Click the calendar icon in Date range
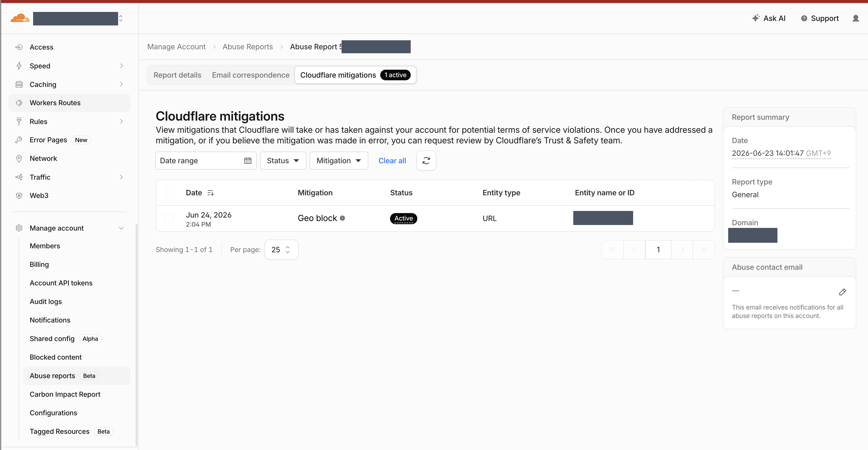This screenshot has width=868, height=450. 248,161
